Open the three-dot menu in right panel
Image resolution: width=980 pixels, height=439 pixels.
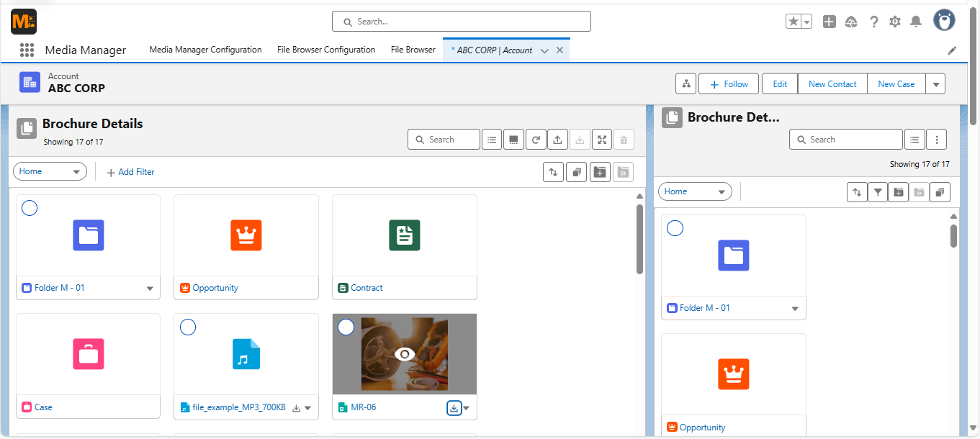point(936,140)
